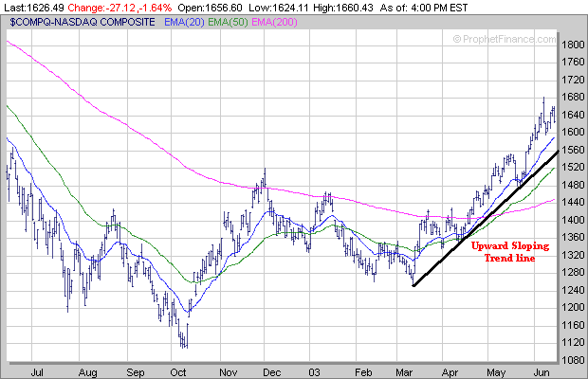588x379 pixels.
Task: Click the Apr month label
Action: [450, 372]
